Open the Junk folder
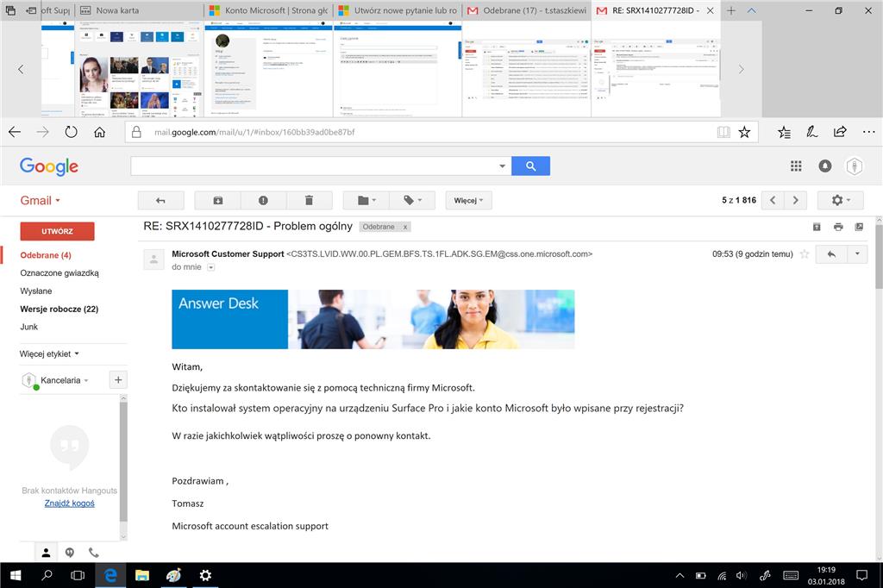883x588 pixels. coord(29,327)
